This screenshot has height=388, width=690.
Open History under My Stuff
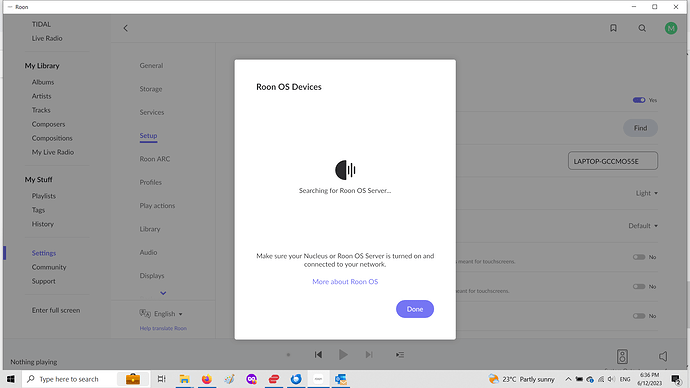[43, 224]
